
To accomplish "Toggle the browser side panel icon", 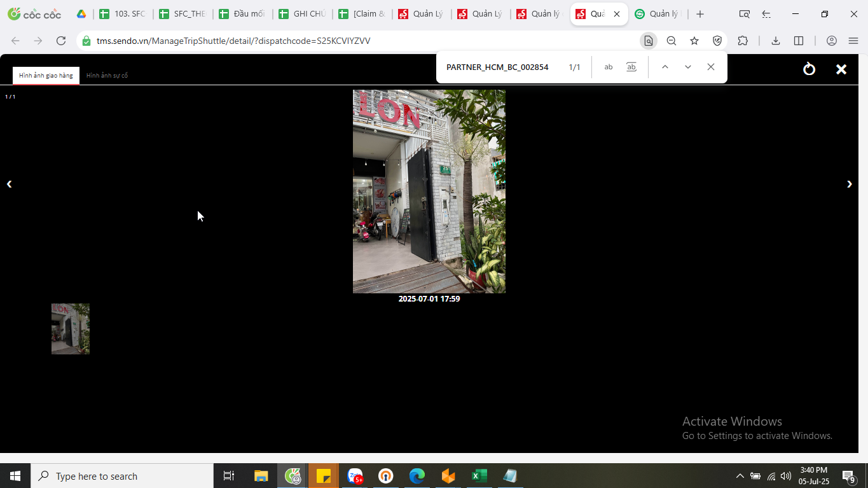I will click(799, 41).
